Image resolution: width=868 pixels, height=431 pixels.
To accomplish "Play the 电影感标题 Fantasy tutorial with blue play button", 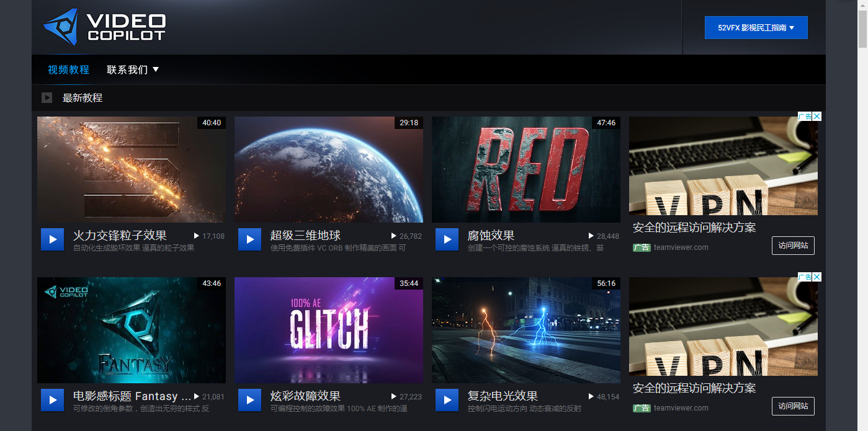I will tap(53, 400).
